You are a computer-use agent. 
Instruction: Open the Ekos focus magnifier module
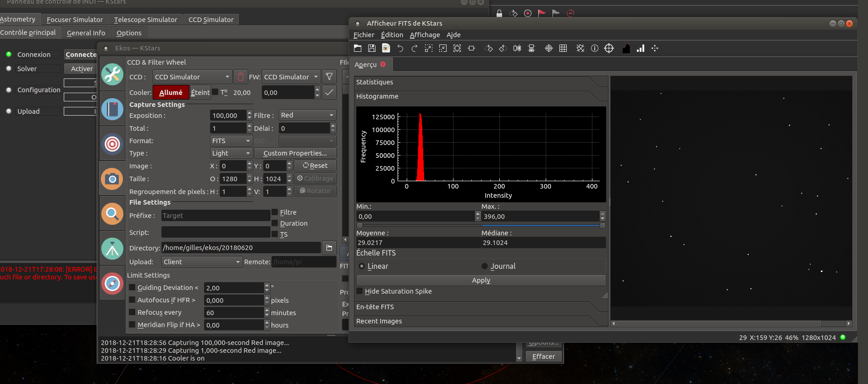pyautogui.click(x=112, y=214)
